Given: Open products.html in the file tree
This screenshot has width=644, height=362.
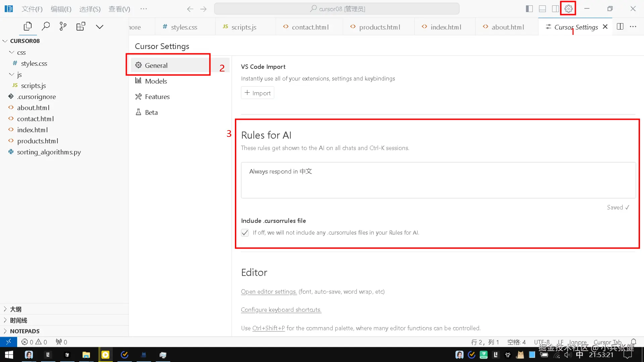Looking at the screenshot, I should (x=38, y=141).
